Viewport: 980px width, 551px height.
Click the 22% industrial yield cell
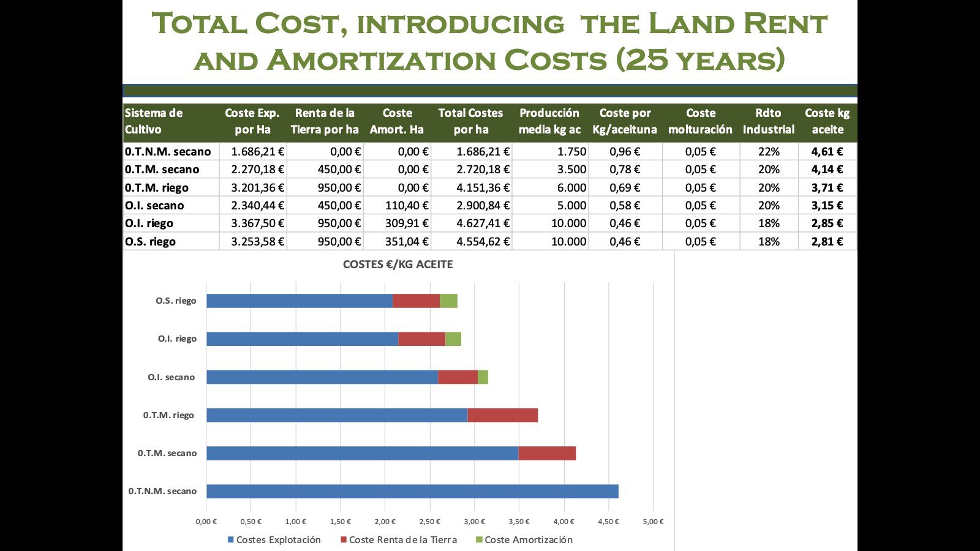tap(769, 152)
